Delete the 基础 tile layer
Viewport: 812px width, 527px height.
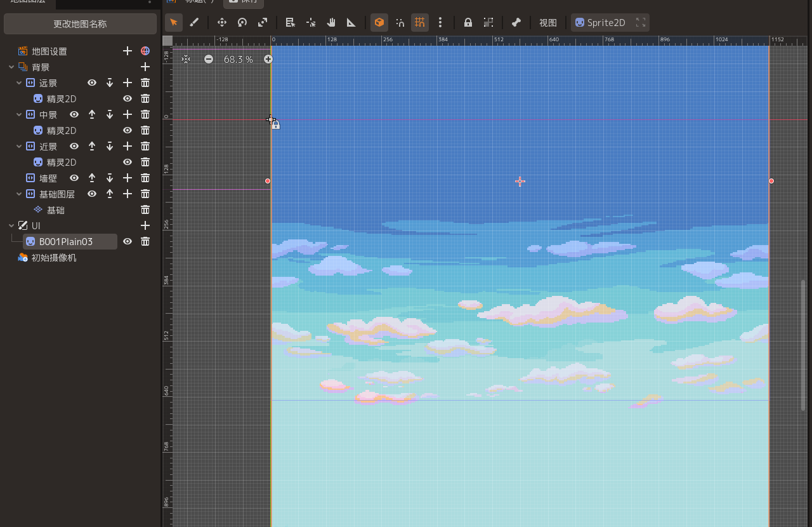[x=145, y=210]
